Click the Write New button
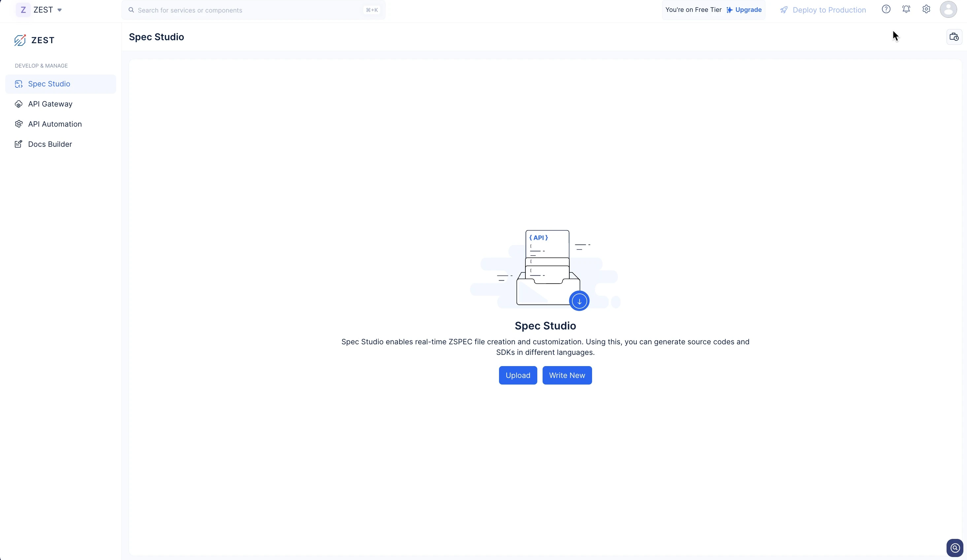Viewport: 967px width, 560px height. coord(567,375)
